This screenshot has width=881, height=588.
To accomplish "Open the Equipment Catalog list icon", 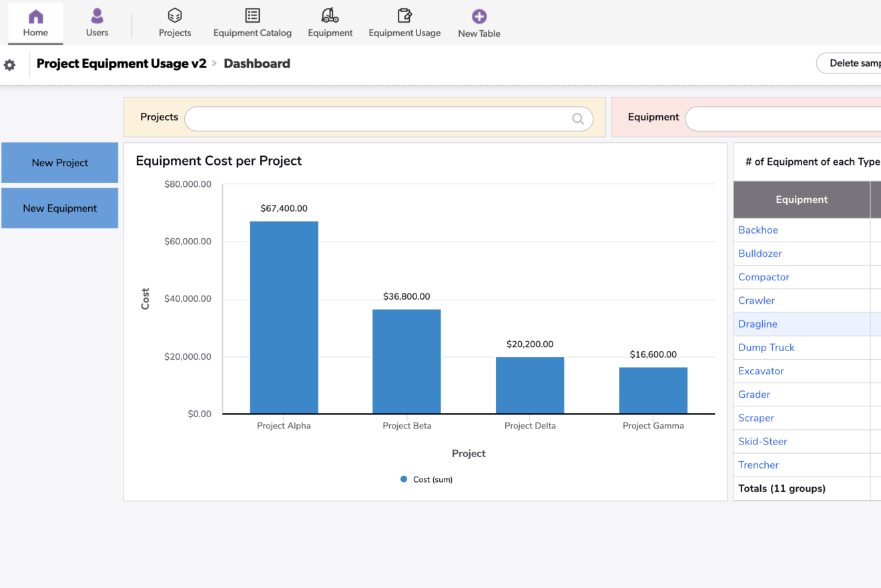I will tap(252, 16).
